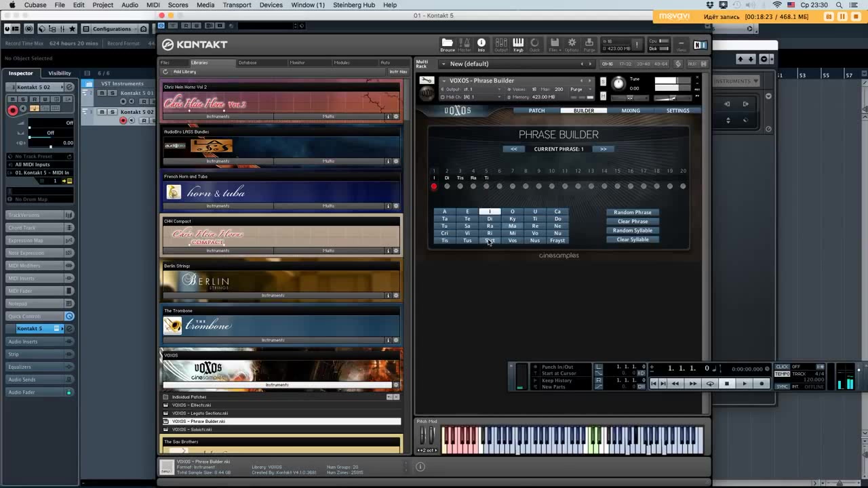The image size is (868, 488).
Task: Open Edit Instrument button for Kontakt 5 02
Action: [68, 87]
